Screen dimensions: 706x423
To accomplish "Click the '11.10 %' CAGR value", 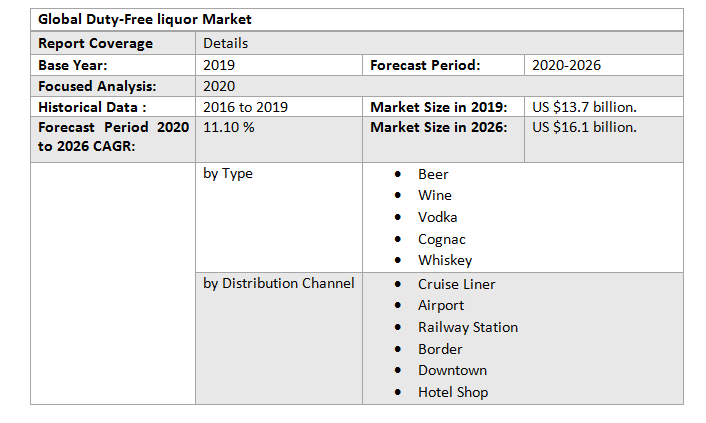I will (229, 127).
